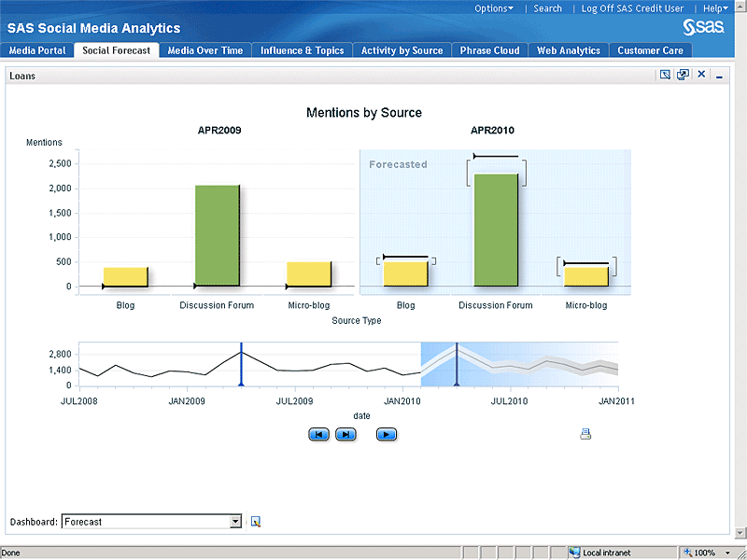Play the forecast animation

pyautogui.click(x=387, y=434)
